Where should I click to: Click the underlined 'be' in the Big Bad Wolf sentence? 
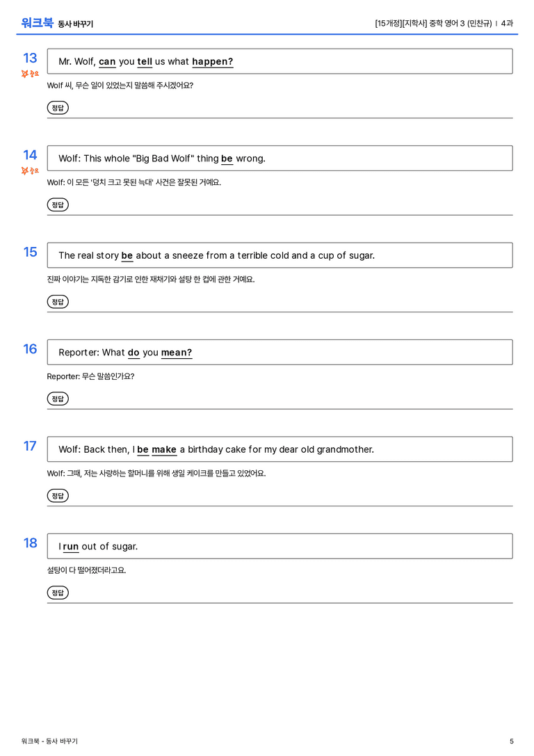pyautogui.click(x=227, y=159)
